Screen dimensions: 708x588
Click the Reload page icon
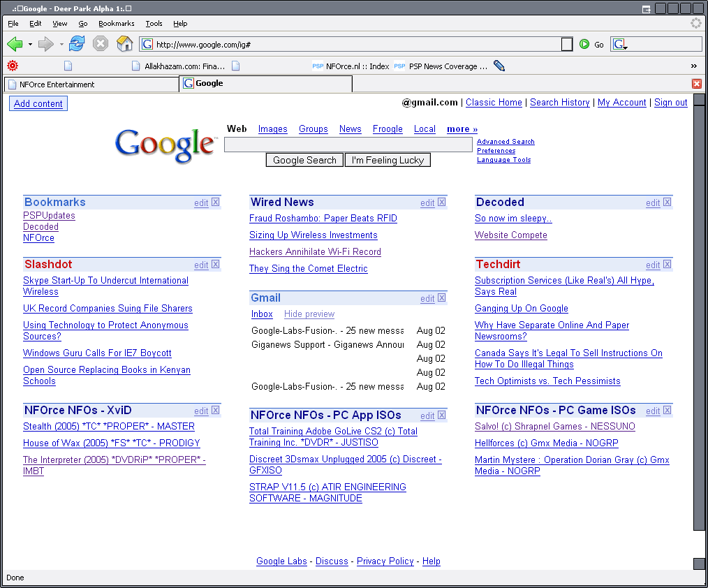point(77,44)
